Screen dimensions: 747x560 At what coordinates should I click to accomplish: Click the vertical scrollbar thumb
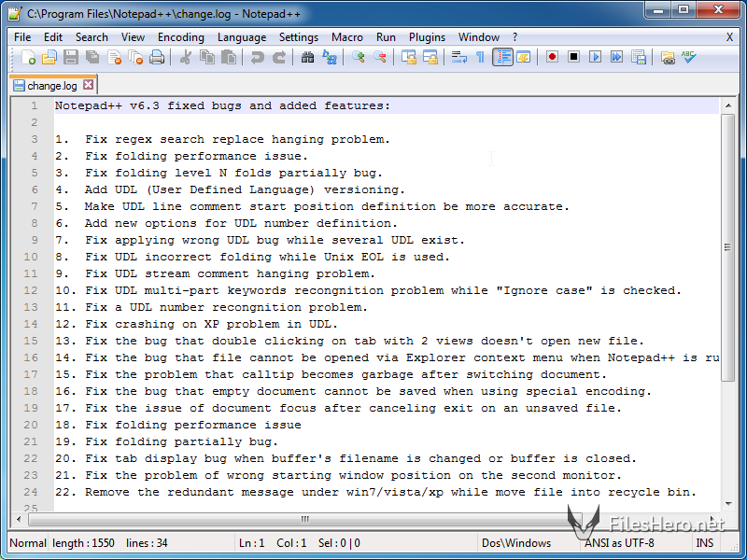728,247
